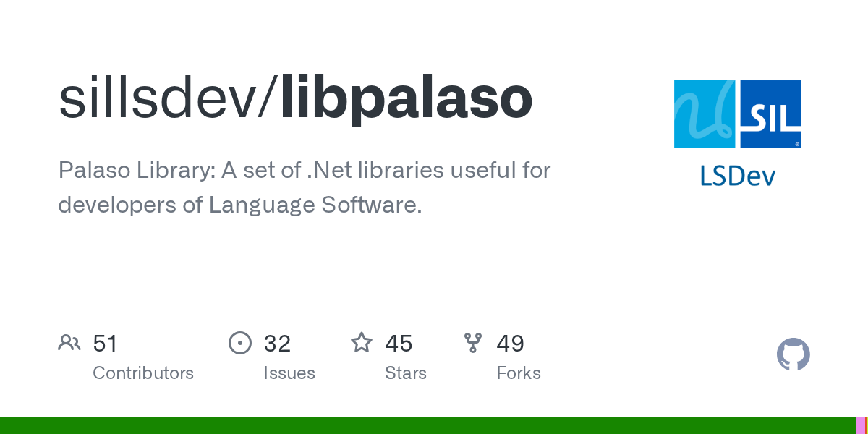Open the libpalaso repository name

(407, 98)
